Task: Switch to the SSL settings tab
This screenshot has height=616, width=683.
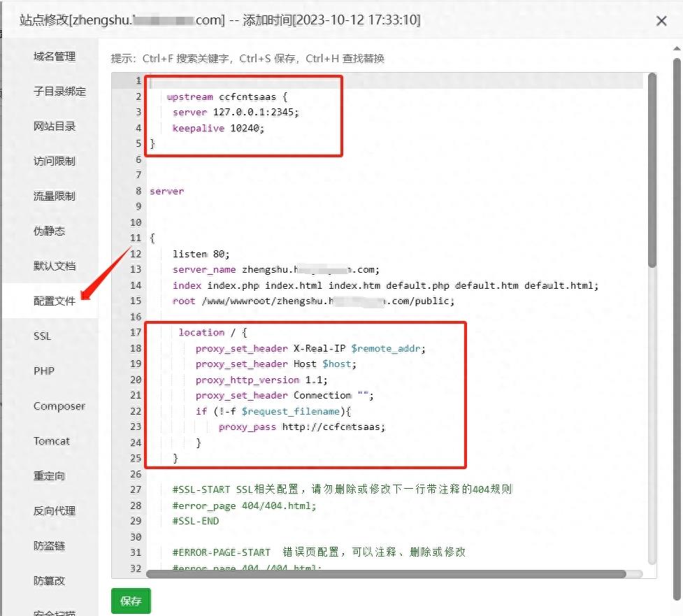Action: pos(42,336)
